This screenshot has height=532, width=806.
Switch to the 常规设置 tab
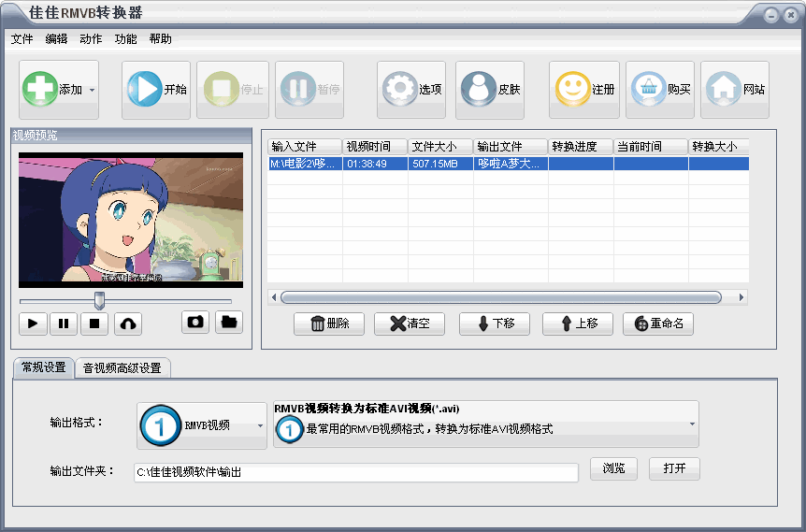[x=44, y=367]
